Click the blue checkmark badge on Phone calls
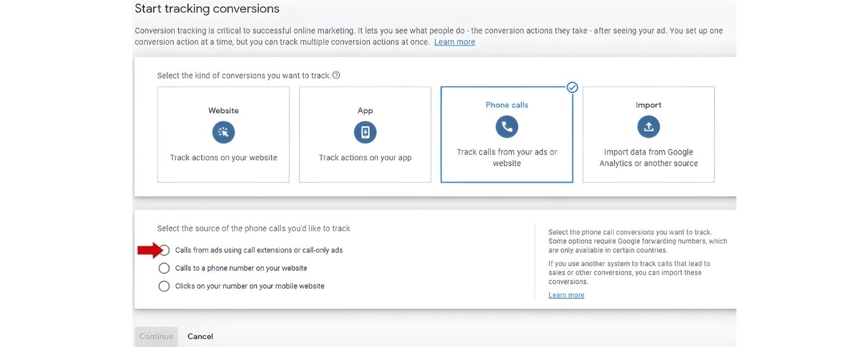Image resolution: width=868 pixels, height=347 pixels. click(x=572, y=87)
